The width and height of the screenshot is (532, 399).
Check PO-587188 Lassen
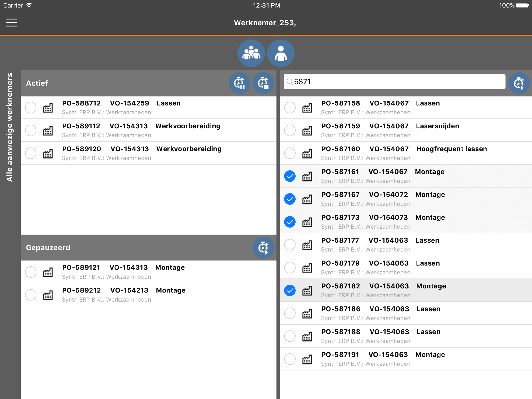point(290,336)
